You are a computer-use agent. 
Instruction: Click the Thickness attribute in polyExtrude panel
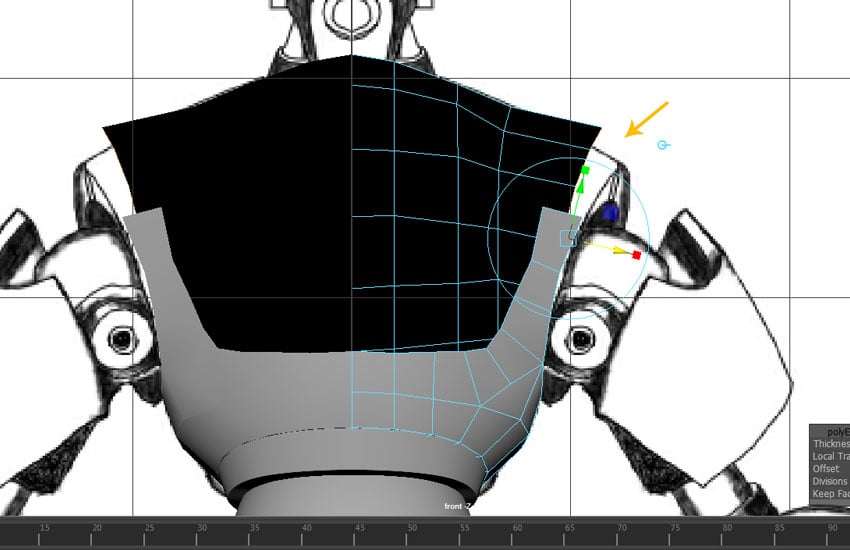click(831, 444)
